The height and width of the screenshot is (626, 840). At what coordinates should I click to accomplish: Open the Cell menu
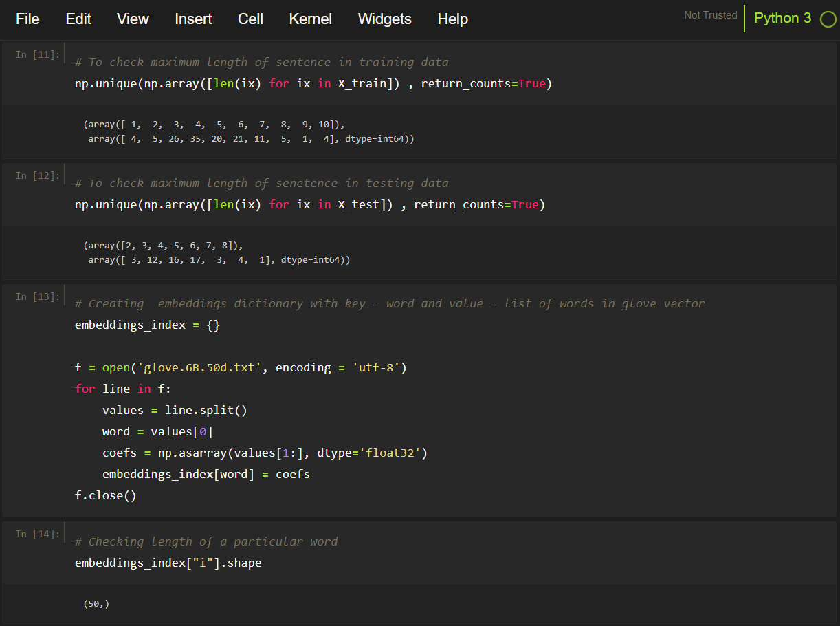click(x=250, y=19)
